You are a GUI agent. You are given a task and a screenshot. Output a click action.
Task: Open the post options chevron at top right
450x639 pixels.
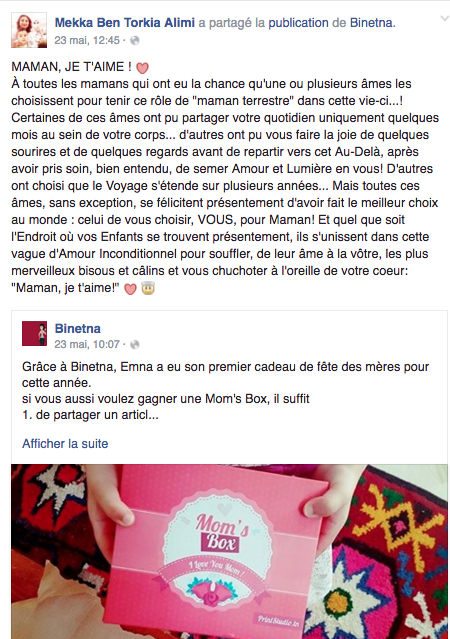tap(444, 19)
